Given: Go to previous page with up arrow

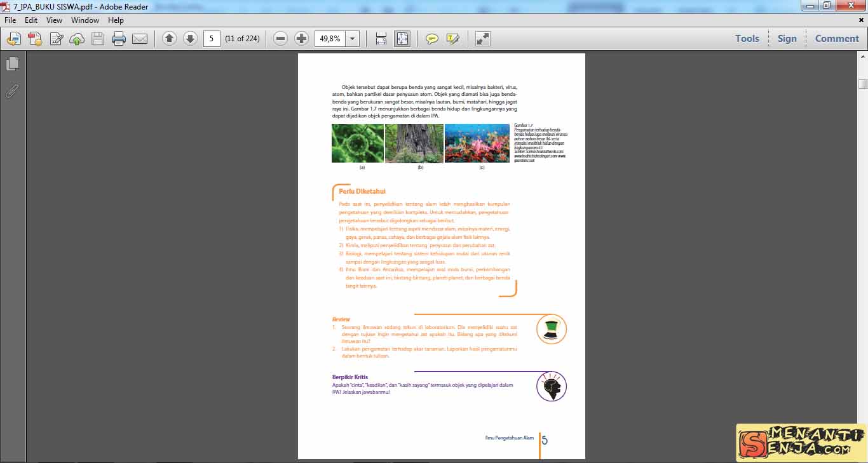Looking at the screenshot, I should point(169,38).
